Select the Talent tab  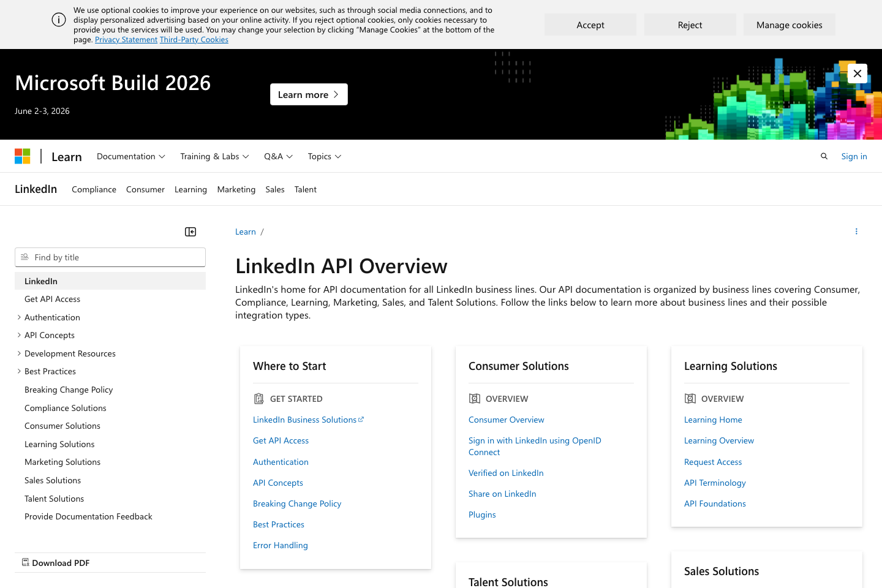click(305, 189)
